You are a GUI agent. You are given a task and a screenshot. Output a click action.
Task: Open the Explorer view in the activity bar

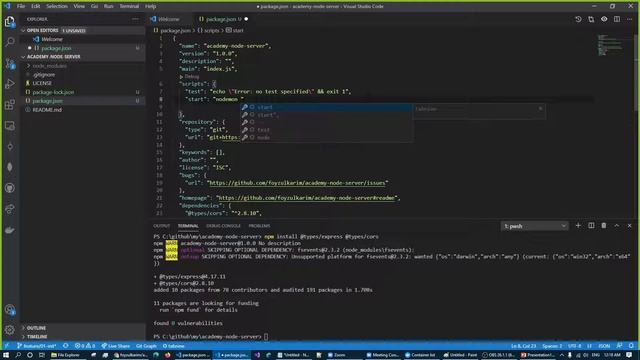point(10,22)
